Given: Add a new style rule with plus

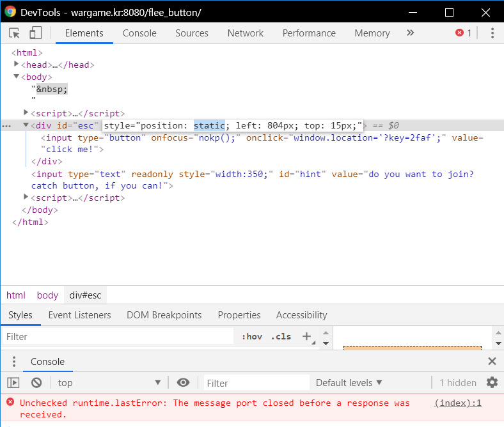Looking at the screenshot, I should [306, 336].
